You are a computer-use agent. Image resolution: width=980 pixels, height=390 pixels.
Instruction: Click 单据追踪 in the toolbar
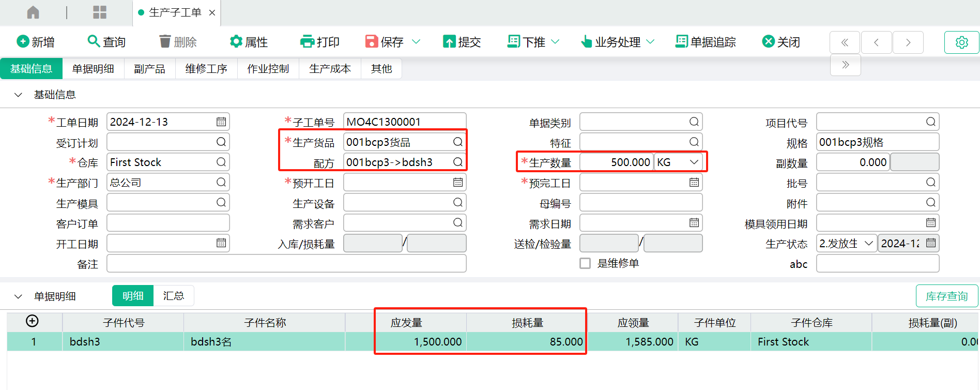pyautogui.click(x=706, y=42)
